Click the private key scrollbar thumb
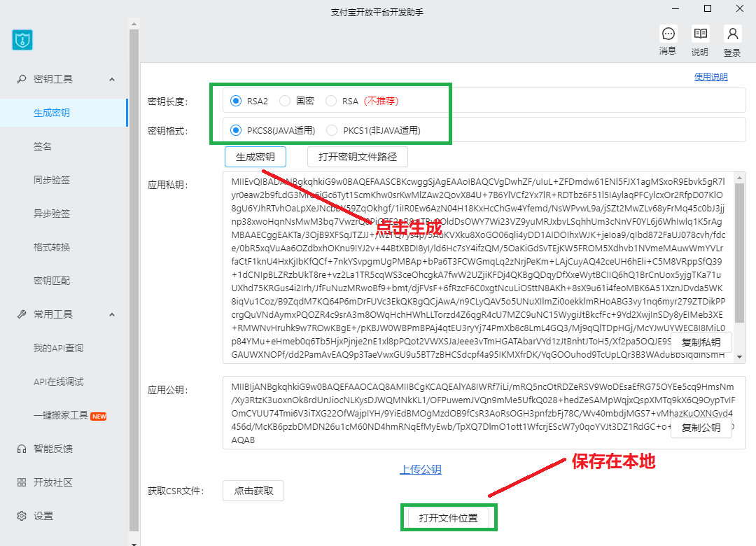The width and height of the screenshot is (756, 546). [740, 253]
